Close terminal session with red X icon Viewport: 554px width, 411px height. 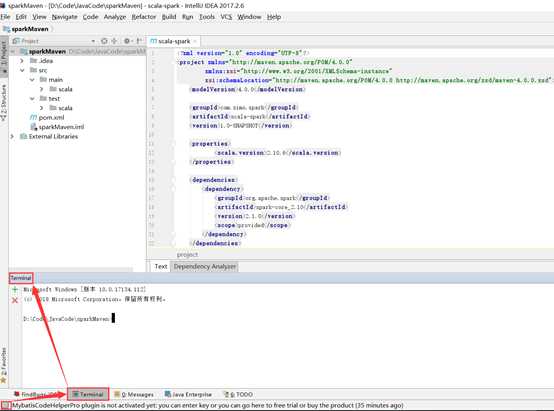click(15, 300)
